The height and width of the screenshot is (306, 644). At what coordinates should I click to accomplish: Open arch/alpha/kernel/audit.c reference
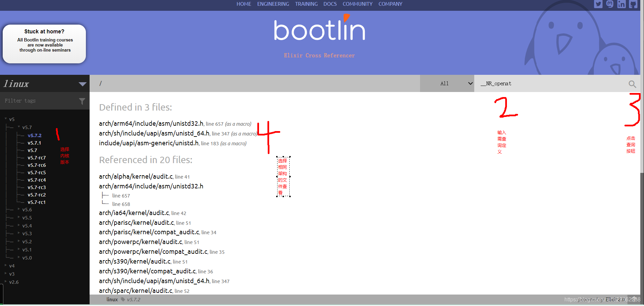pyautogui.click(x=136, y=177)
